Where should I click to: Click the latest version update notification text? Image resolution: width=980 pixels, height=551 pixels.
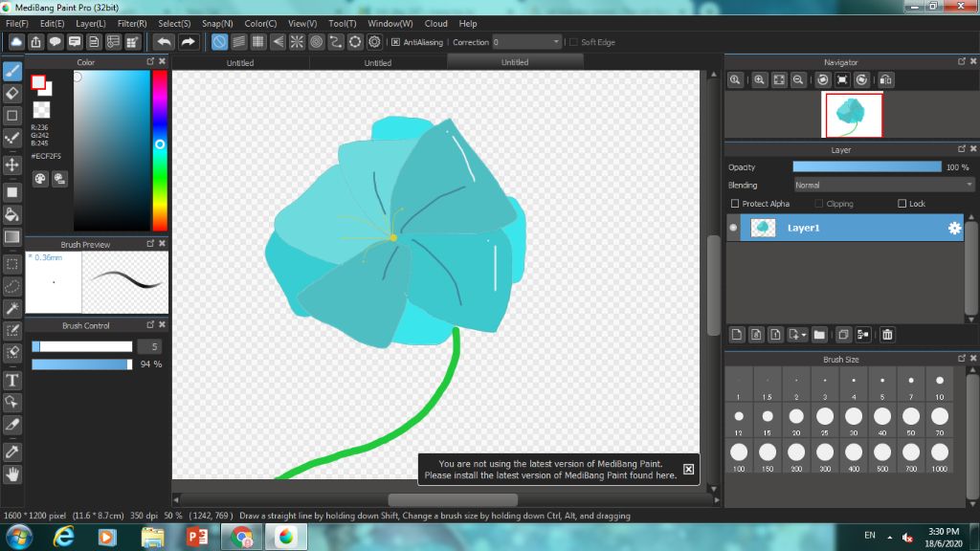[550, 469]
